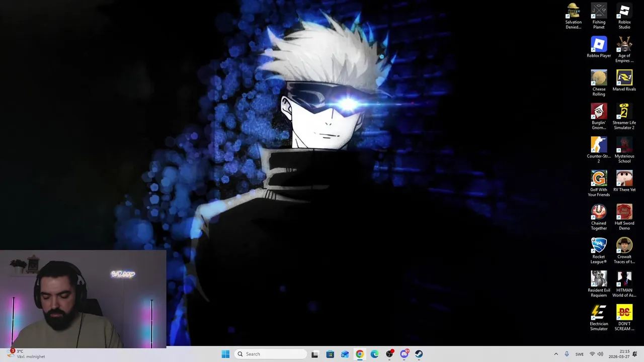This screenshot has width=644, height=362.
Task: Select the Rocket League desktop icon
Action: click(x=599, y=251)
